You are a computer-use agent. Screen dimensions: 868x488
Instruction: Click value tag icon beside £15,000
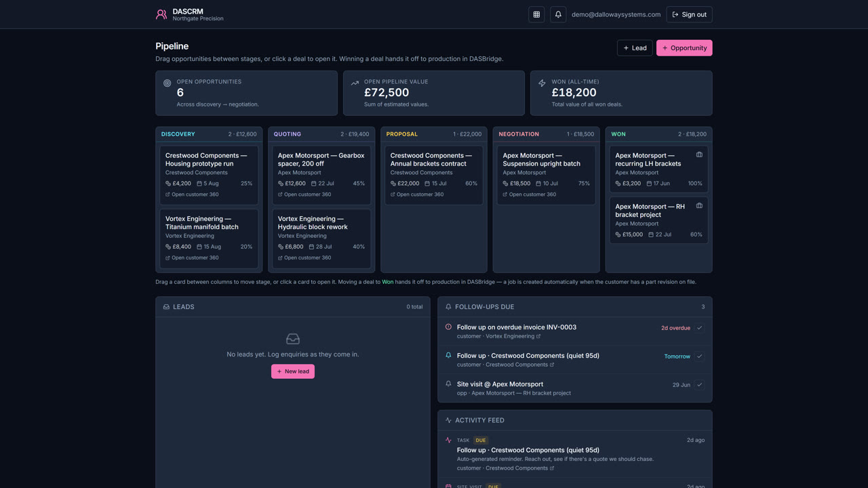(618, 235)
